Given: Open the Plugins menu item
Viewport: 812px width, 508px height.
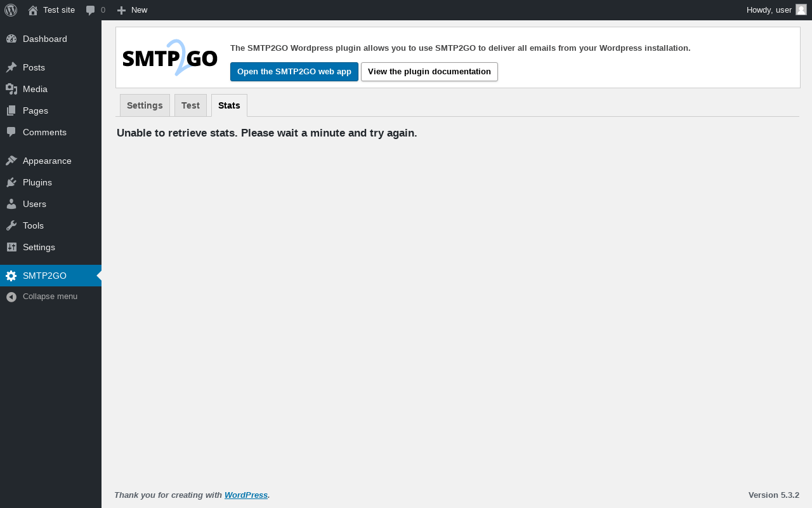Looking at the screenshot, I should (51, 182).
